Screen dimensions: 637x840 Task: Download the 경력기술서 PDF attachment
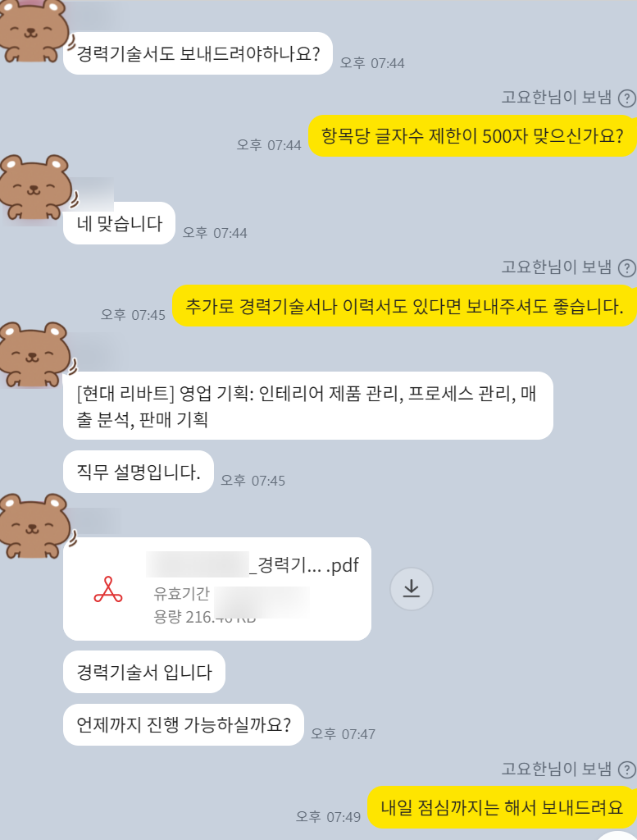pyautogui.click(x=411, y=589)
